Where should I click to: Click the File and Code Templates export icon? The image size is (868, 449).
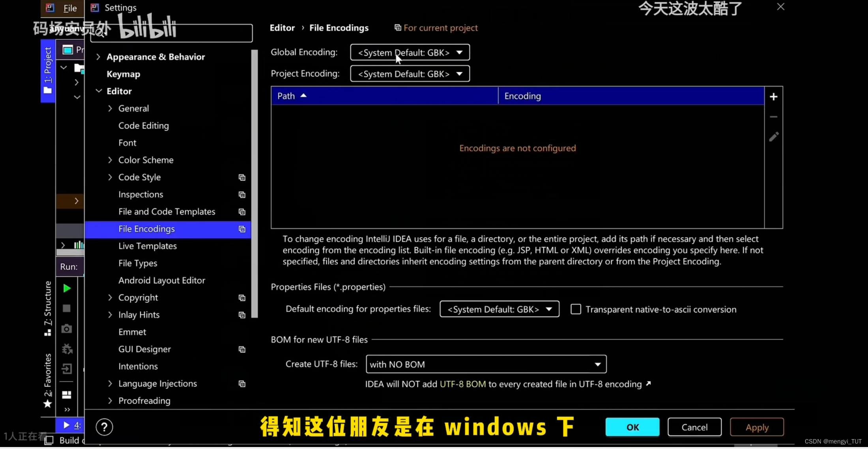(242, 211)
